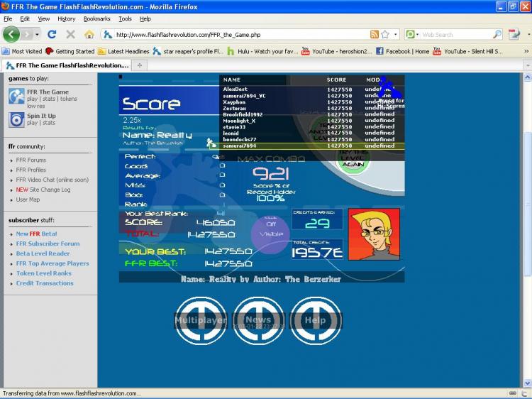Click the Stop loading X icon
This screenshot has height=399, width=532.
tap(70, 34)
